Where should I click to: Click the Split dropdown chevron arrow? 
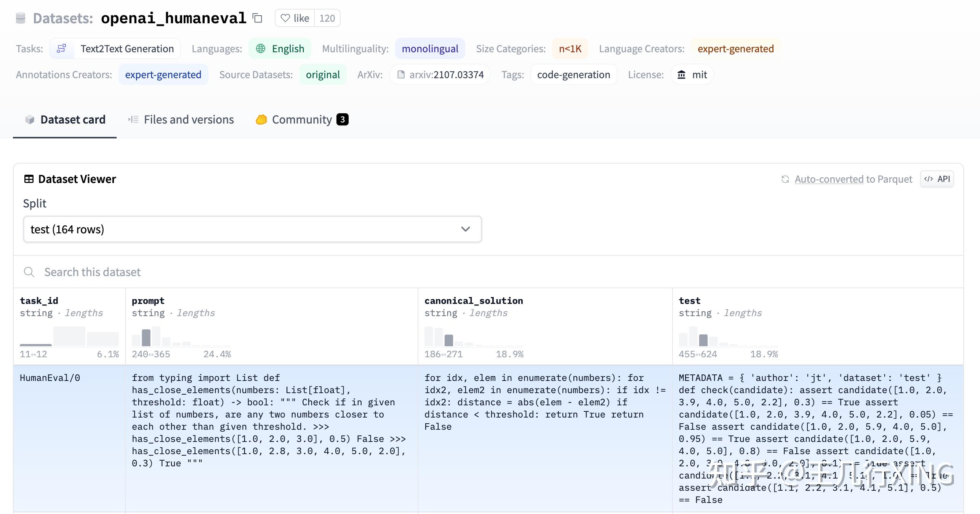click(465, 229)
